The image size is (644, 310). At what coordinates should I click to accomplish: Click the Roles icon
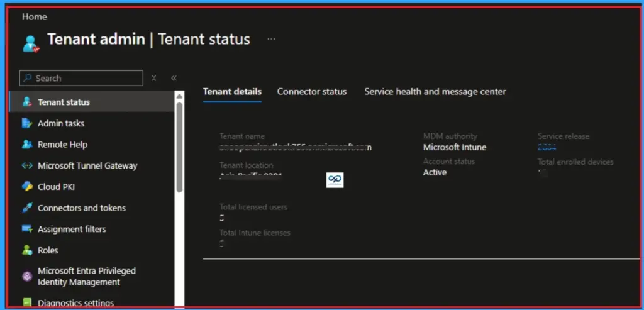tap(27, 250)
